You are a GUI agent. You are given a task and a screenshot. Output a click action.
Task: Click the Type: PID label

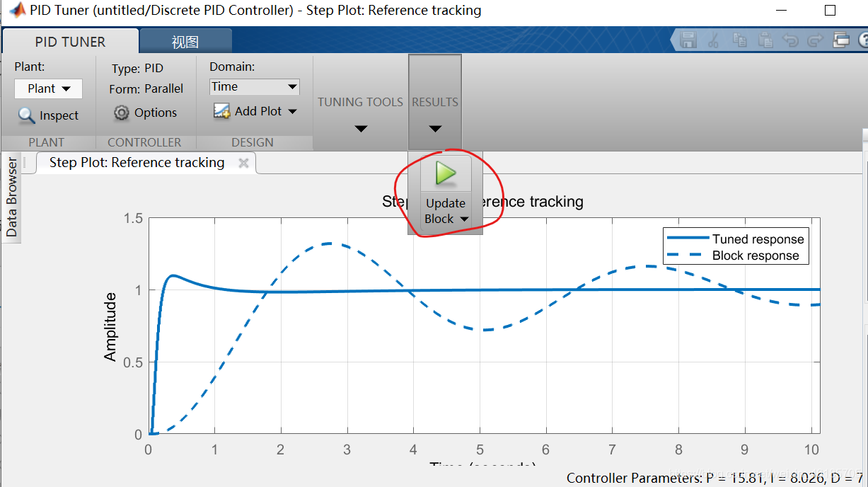coord(138,68)
